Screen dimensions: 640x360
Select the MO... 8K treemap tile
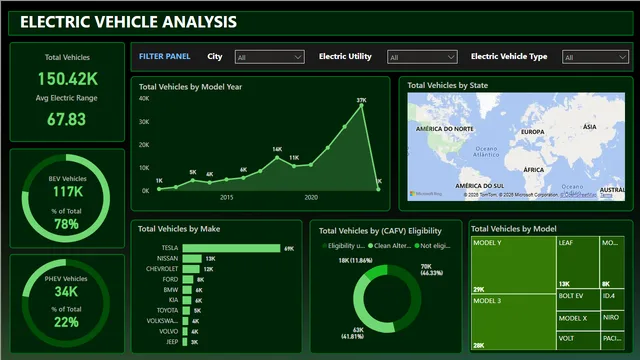pos(612,263)
